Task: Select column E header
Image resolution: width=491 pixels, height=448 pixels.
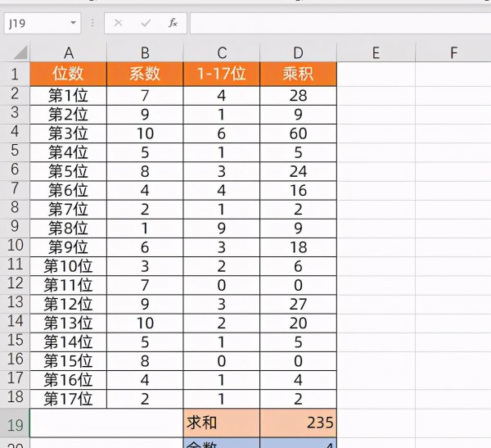Action: coord(376,53)
